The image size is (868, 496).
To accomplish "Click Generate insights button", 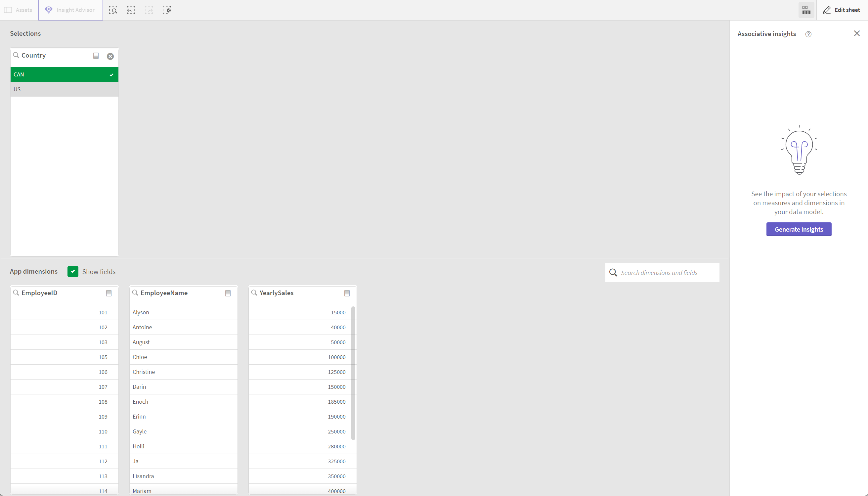I will [x=799, y=229].
